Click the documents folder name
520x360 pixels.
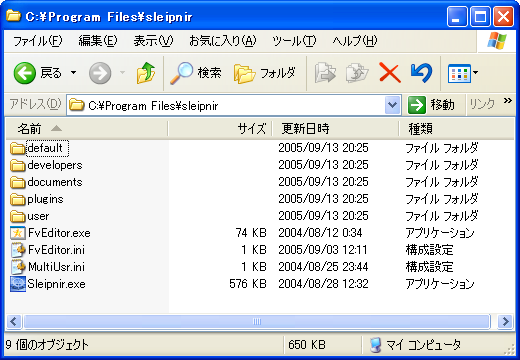coord(55,182)
